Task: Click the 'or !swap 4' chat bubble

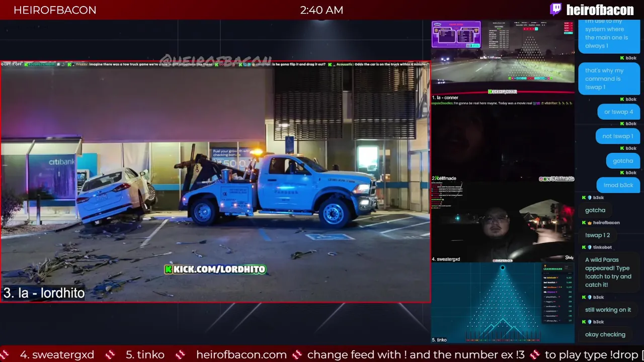Action: [618, 112]
